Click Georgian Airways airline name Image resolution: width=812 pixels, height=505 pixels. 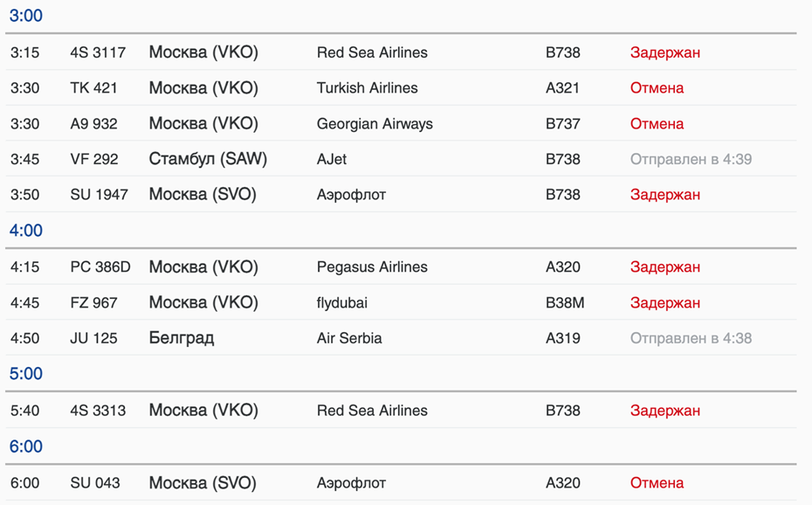coord(375,124)
